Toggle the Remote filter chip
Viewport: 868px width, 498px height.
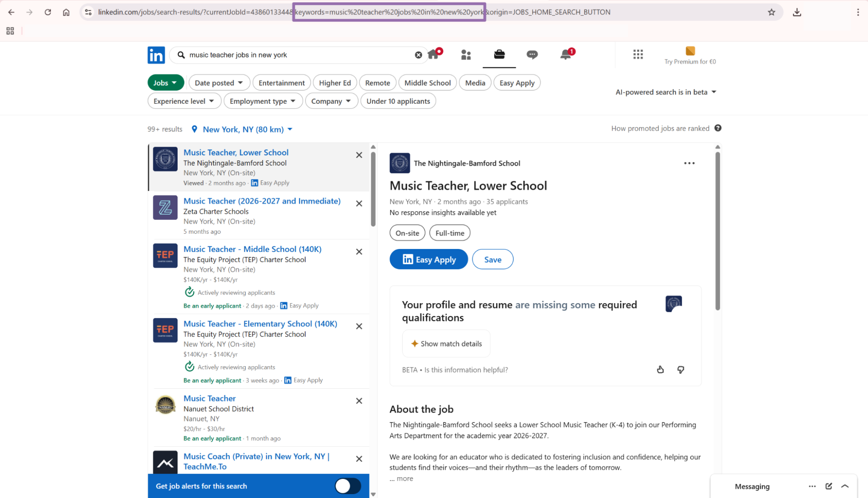[377, 83]
